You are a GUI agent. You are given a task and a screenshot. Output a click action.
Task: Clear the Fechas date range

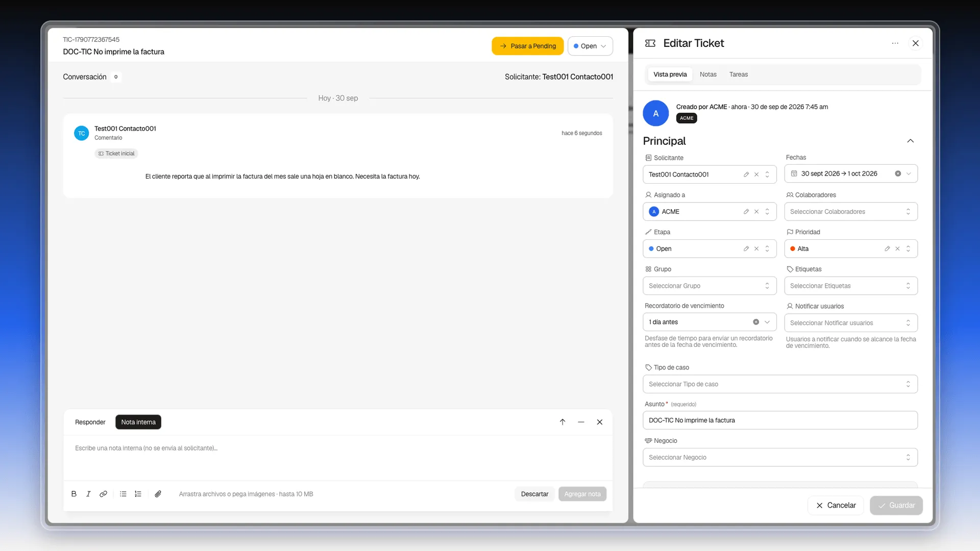pos(898,173)
